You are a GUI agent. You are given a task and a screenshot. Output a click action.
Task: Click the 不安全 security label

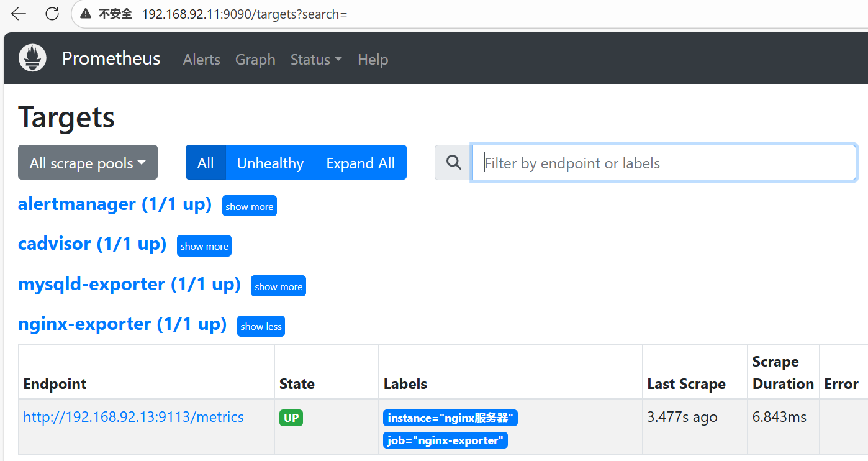pyautogui.click(x=115, y=14)
